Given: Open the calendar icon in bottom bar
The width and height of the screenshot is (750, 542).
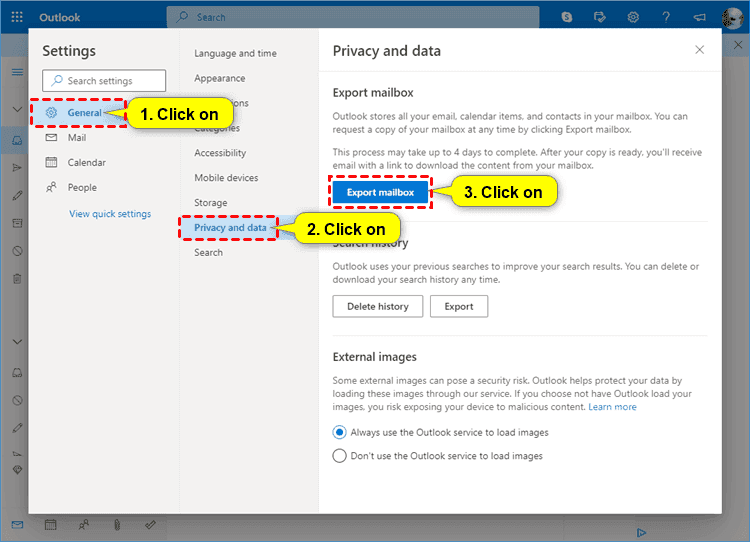Looking at the screenshot, I should point(51,524).
